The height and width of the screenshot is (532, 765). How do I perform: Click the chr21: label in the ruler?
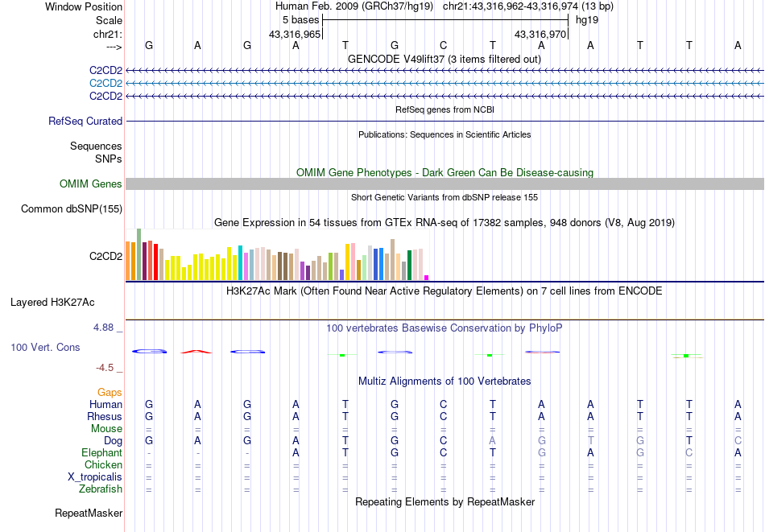pos(108,34)
